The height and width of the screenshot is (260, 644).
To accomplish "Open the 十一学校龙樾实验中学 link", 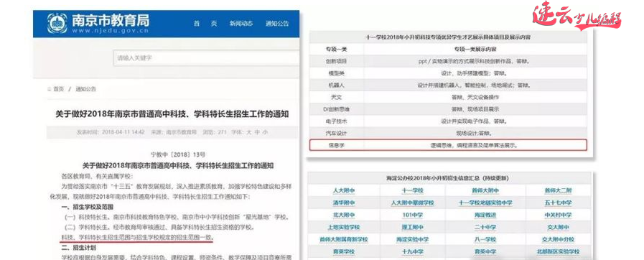I will click(485, 203).
